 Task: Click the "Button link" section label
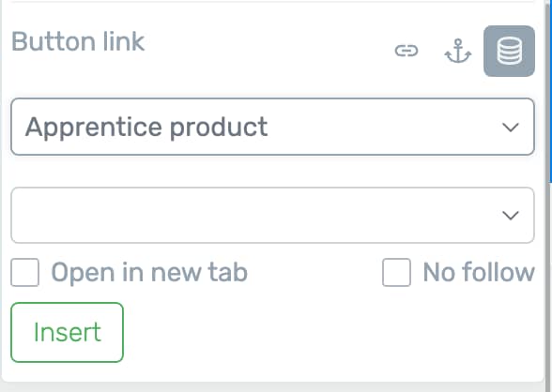point(78,41)
